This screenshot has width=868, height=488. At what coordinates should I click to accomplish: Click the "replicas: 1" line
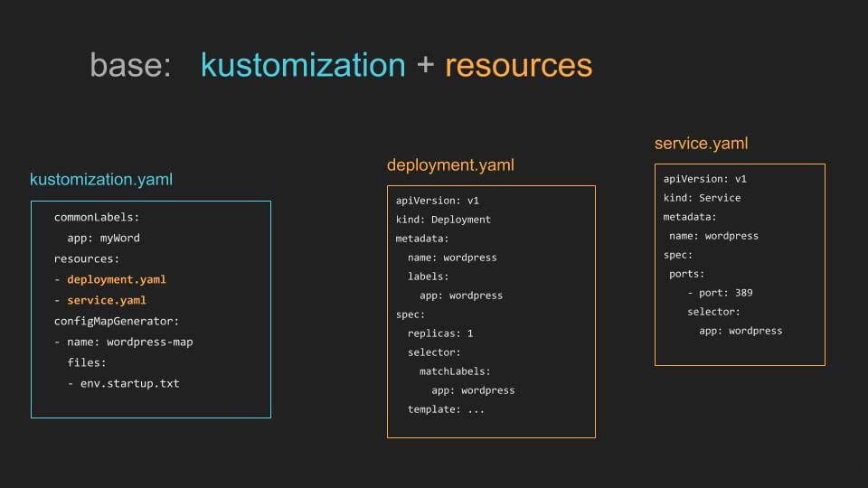[440, 333]
